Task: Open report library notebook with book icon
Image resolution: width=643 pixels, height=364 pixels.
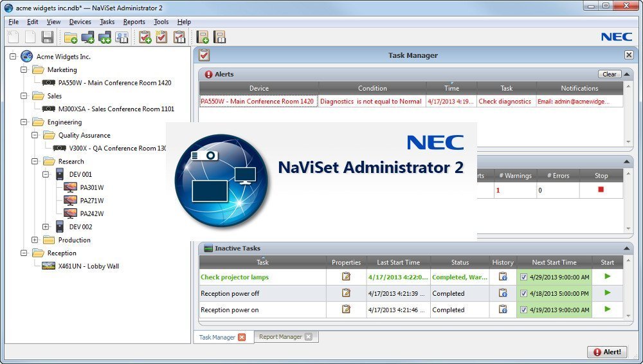Action: coord(220,37)
